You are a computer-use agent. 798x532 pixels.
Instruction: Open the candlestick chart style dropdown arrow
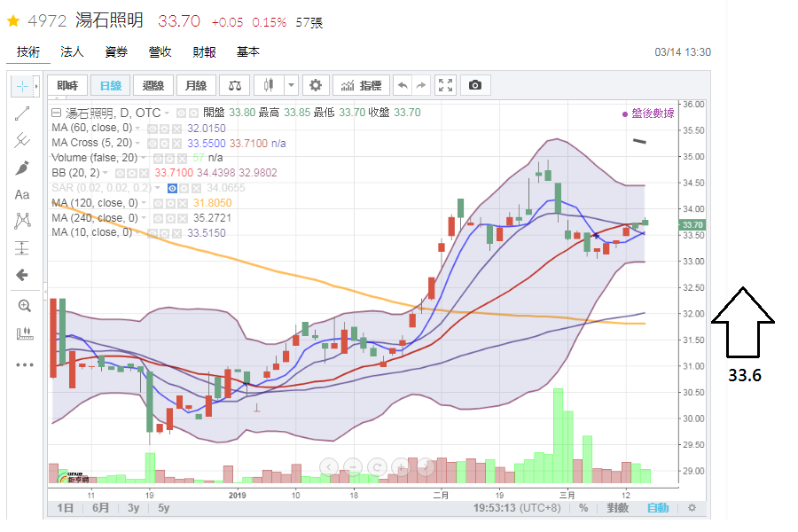click(x=292, y=85)
